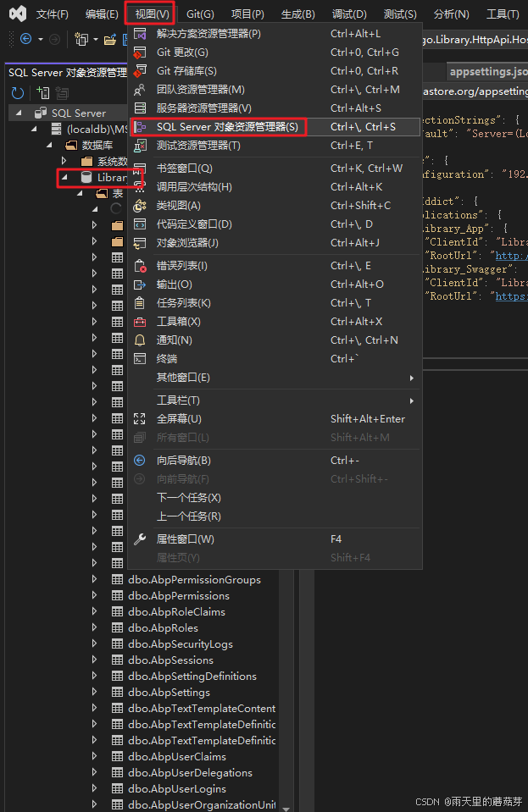Click the 任务列表 clipboard icon
528x812 pixels.
[140, 303]
